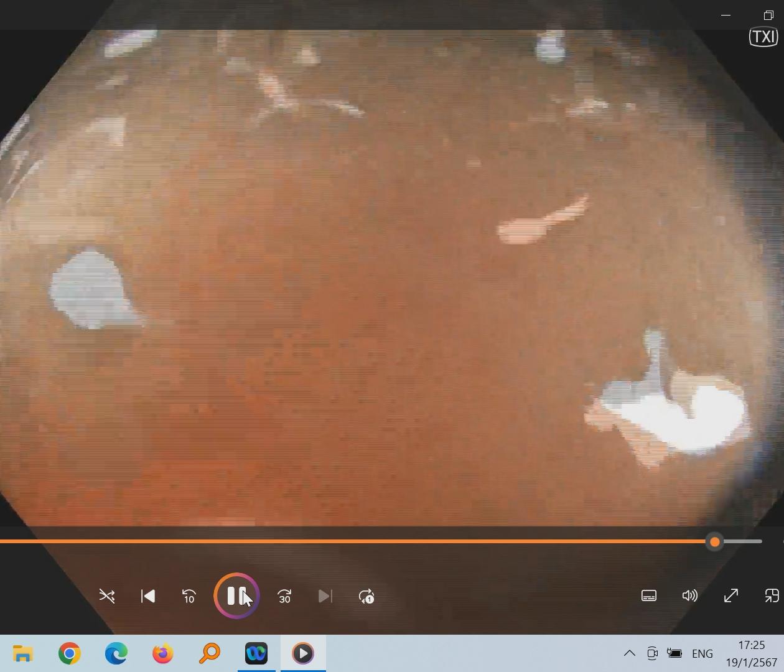Launch Firefox from the taskbar
The height and width of the screenshot is (672, 784).
[163, 653]
